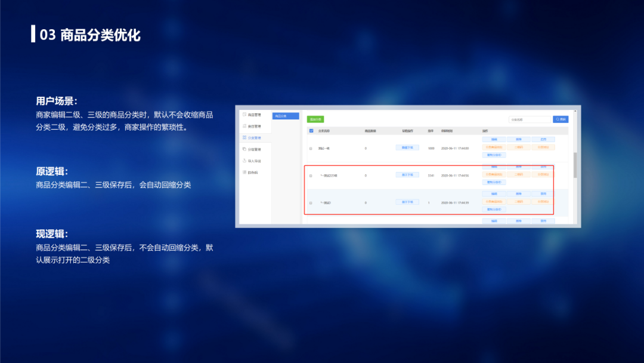644x363 pixels.
Task: Click the vertical scrollbar thumb on the right
Action: tap(575, 164)
